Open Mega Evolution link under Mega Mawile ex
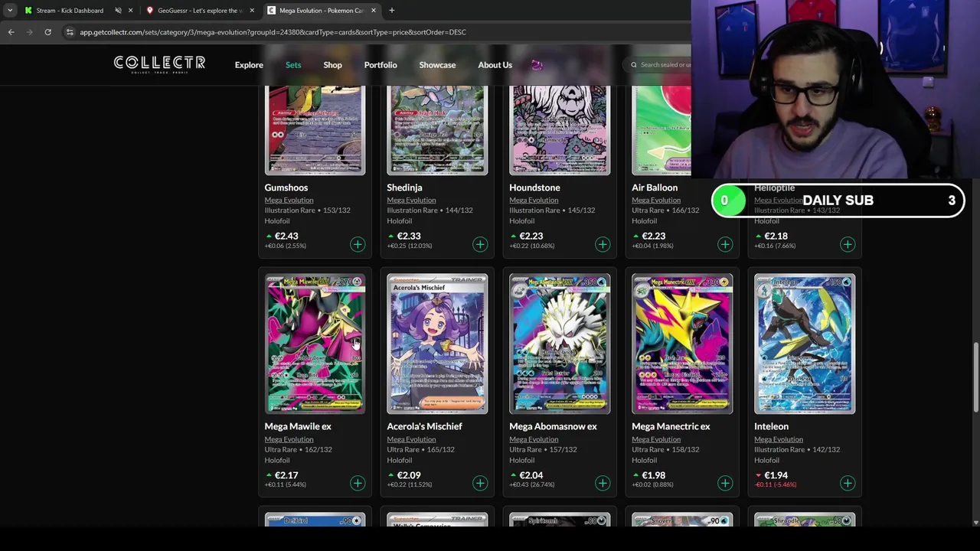 coord(289,439)
